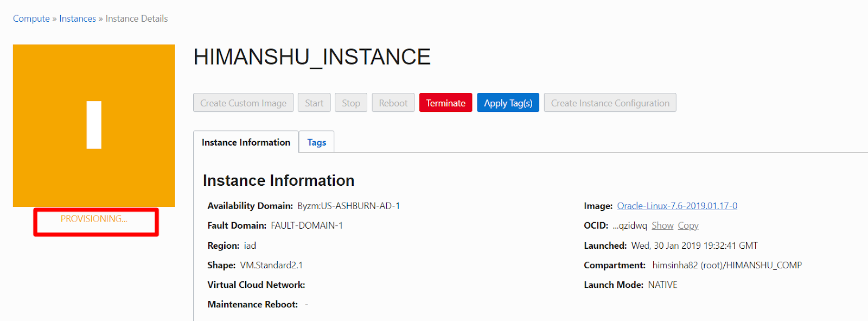Click the Compute breadcrumb link
The height and width of the screenshot is (321, 868).
(x=31, y=18)
